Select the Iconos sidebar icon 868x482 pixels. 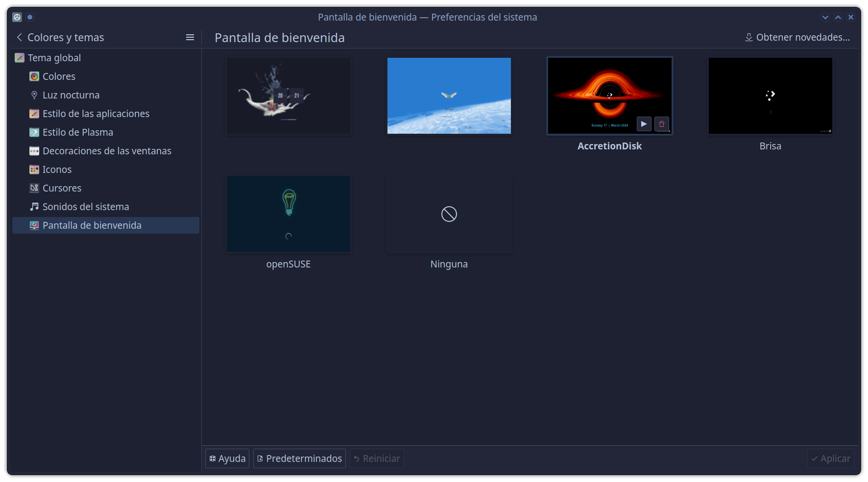(x=34, y=169)
